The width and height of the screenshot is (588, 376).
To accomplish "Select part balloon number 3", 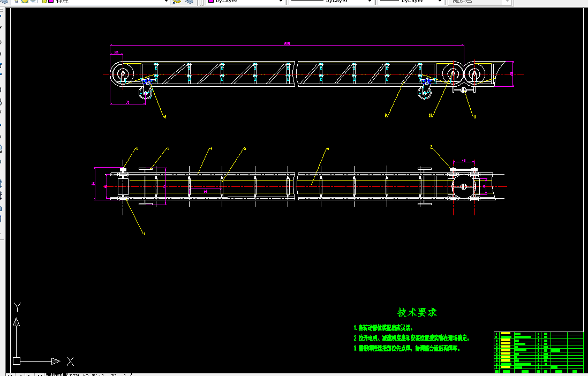I will [x=168, y=148].
